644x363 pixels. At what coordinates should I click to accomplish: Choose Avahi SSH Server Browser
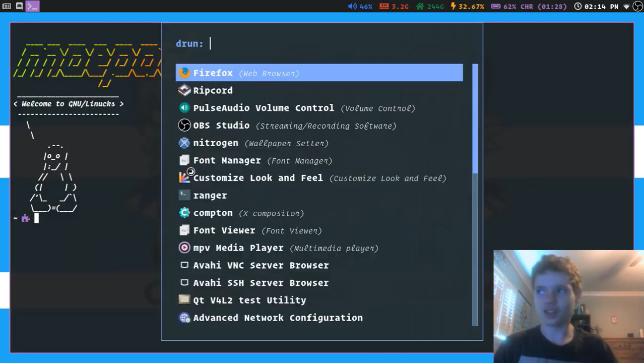[x=261, y=283]
